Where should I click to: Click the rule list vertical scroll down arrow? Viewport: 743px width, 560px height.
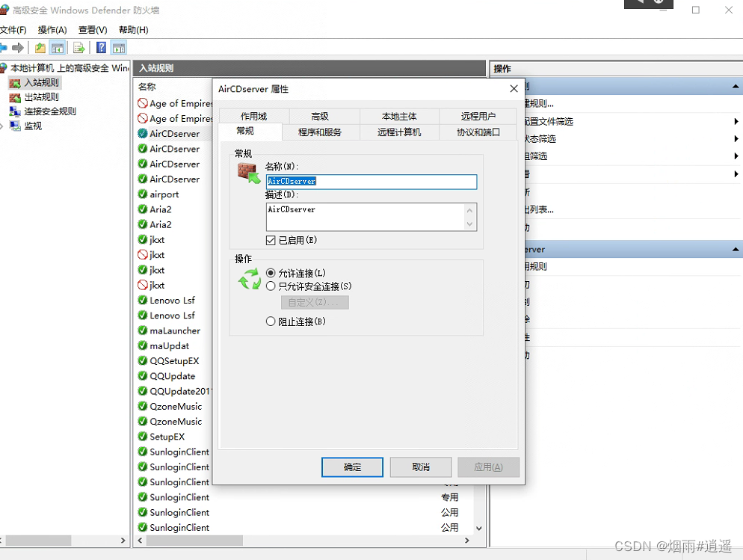click(x=479, y=528)
